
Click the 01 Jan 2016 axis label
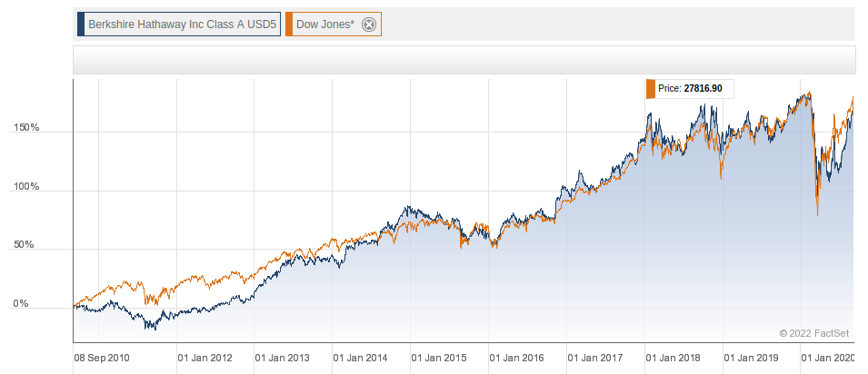click(x=517, y=358)
